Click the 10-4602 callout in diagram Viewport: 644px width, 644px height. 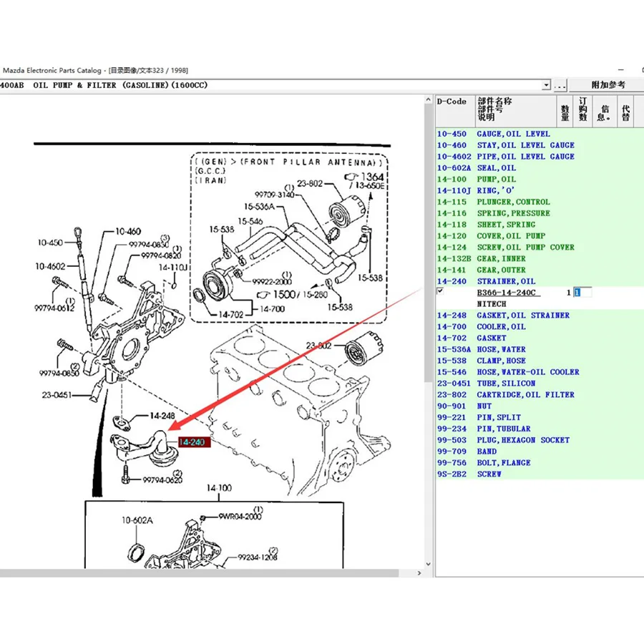50,266
